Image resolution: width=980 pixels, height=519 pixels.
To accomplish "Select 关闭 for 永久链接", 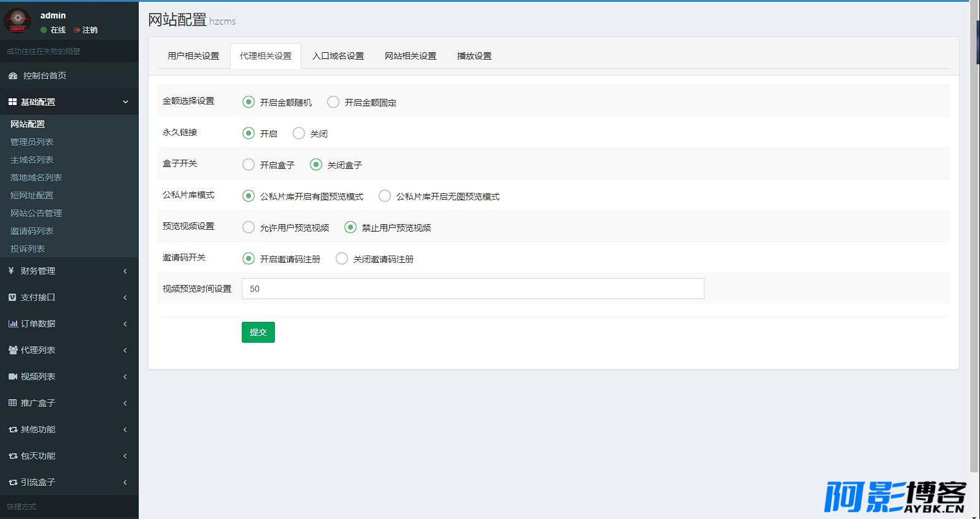I will click(299, 133).
